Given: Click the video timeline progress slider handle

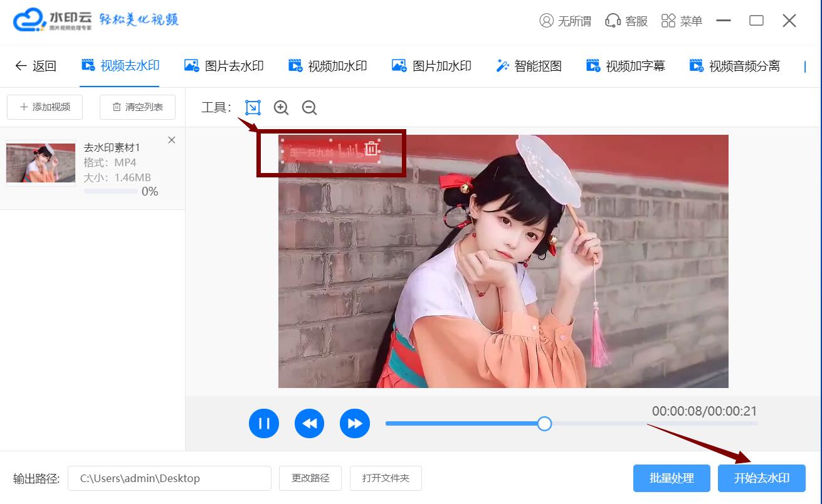Looking at the screenshot, I should (x=544, y=424).
